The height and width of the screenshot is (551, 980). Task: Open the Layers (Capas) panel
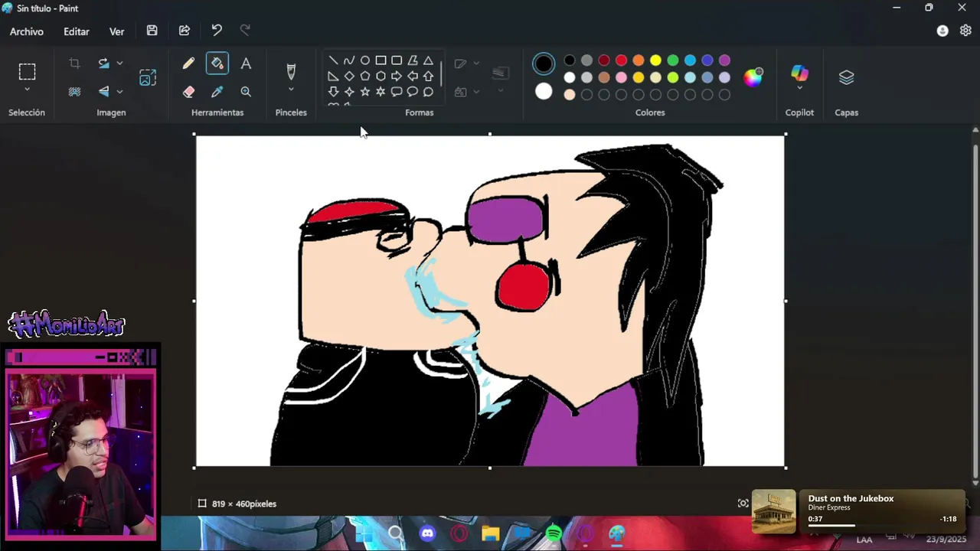click(x=846, y=77)
